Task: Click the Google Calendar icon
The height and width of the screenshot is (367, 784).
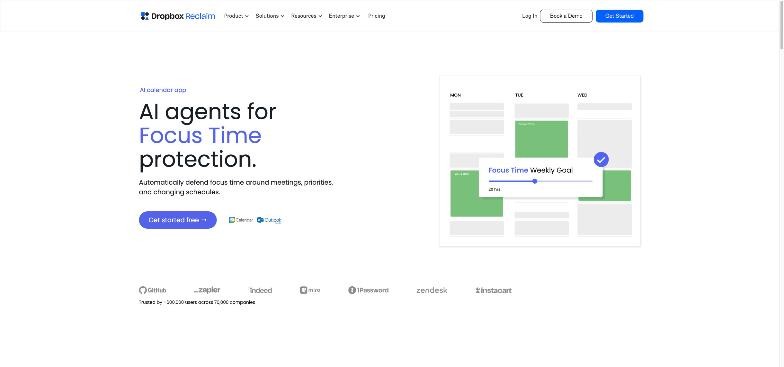Action: click(240, 220)
